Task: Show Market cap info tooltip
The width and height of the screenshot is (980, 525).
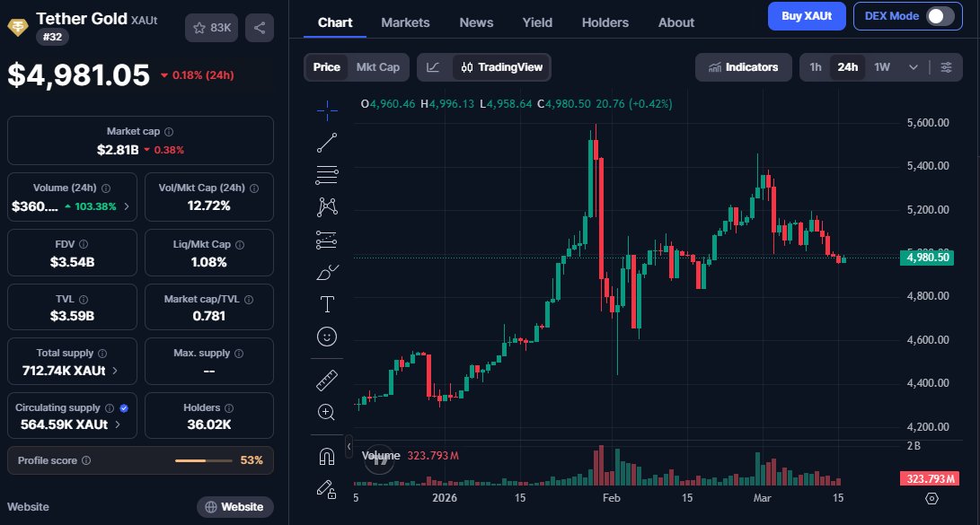Action: tap(169, 132)
